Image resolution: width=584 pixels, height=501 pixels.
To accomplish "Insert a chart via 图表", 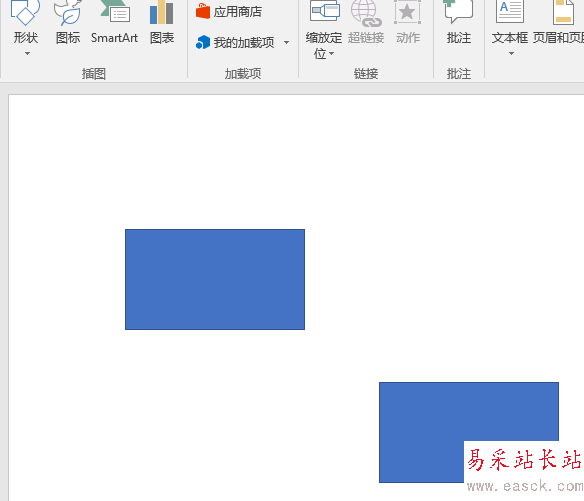I will click(x=162, y=22).
